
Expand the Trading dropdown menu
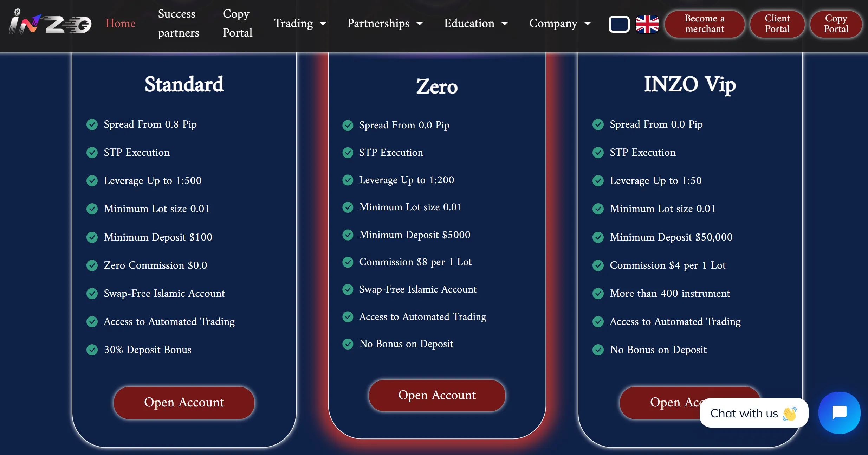300,23
